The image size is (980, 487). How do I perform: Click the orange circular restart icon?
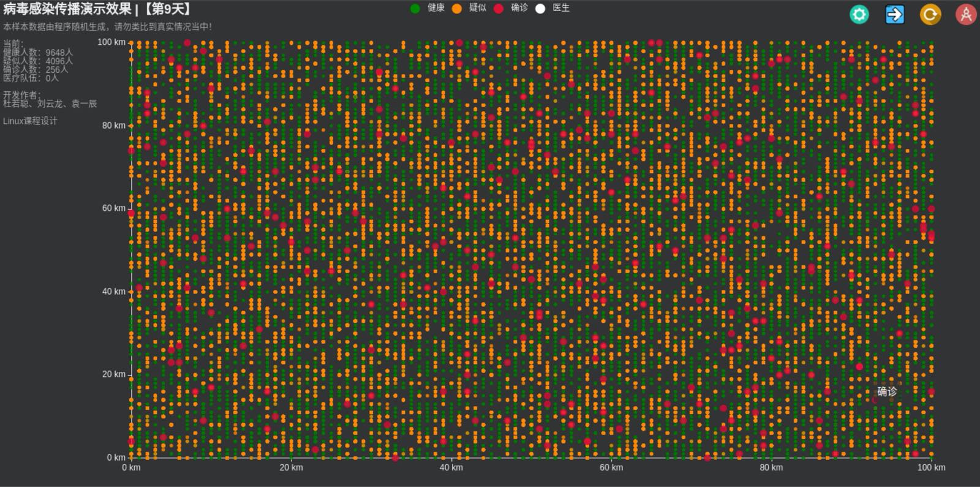[930, 14]
